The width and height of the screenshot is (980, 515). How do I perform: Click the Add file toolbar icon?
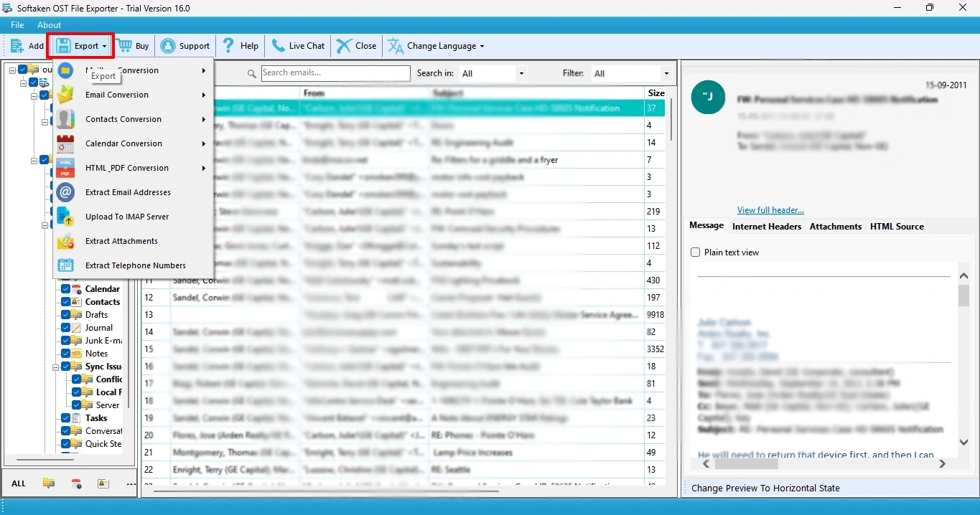[17, 46]
